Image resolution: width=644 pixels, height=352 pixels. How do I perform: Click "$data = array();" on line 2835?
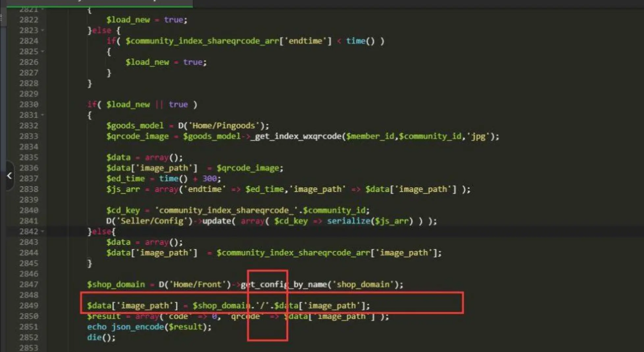tap(144, 158)
